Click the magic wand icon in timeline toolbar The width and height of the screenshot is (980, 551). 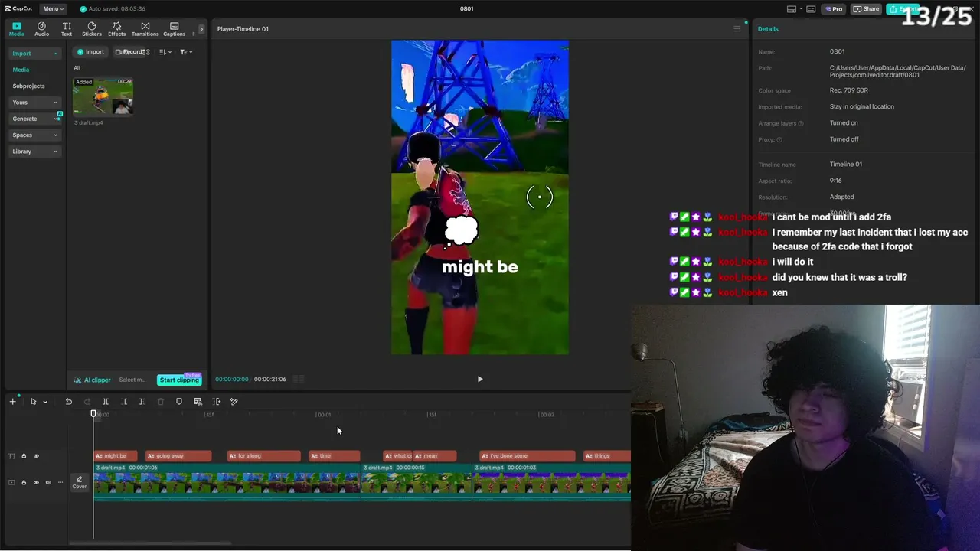click(234, 401)
